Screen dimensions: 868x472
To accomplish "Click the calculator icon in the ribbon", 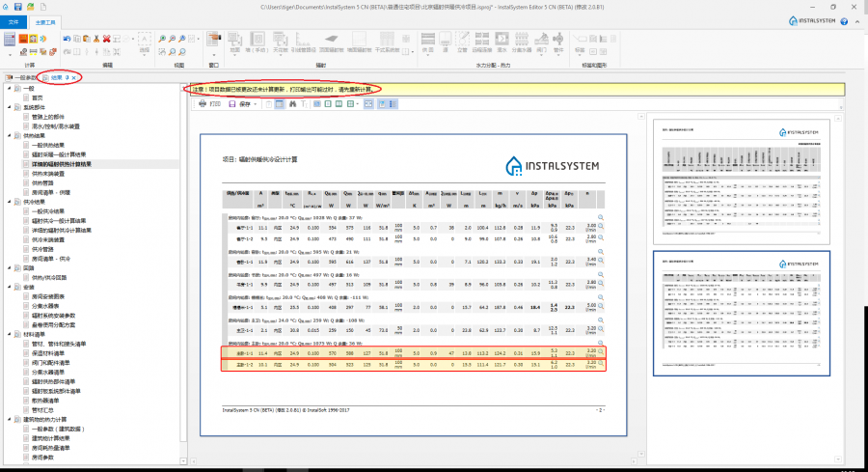I will [10, 40].
